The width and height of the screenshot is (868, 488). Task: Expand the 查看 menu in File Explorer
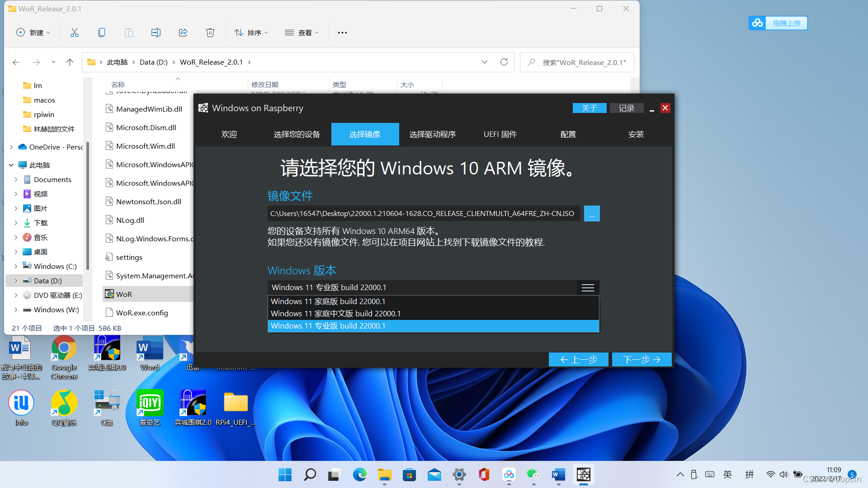[304, 33]
